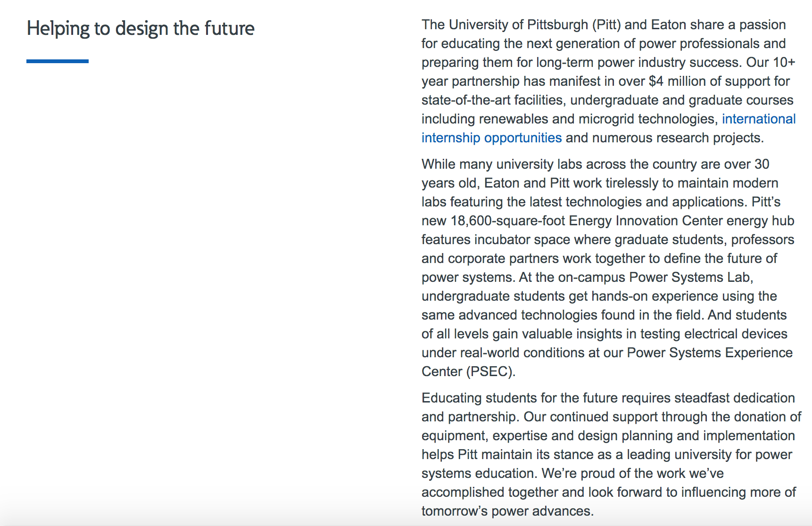Image resolution: width=812 pixels, height=526 pixels.
Task: Click the words 'University of Pittsburgh (Pitt)'
Action: [534, 25]
